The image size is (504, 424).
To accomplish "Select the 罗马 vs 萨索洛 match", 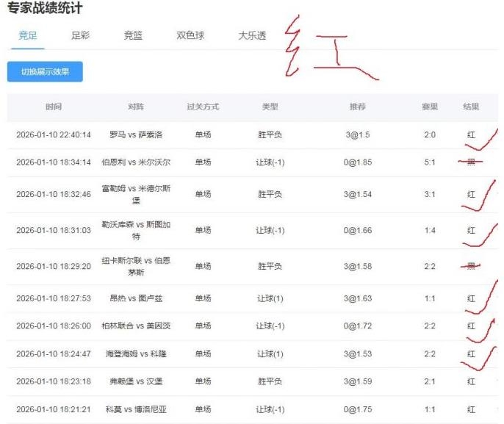I will (135, 134).
